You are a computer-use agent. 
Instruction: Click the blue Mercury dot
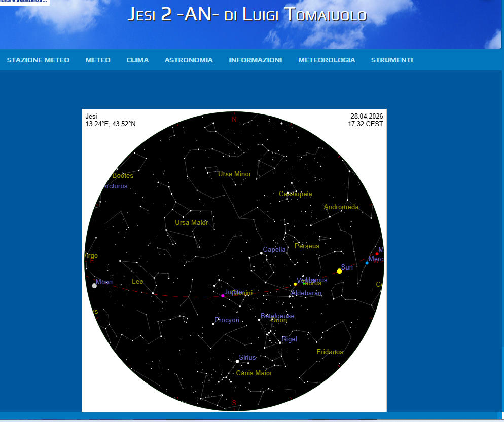pyautogui.click(x=367, y=263)
